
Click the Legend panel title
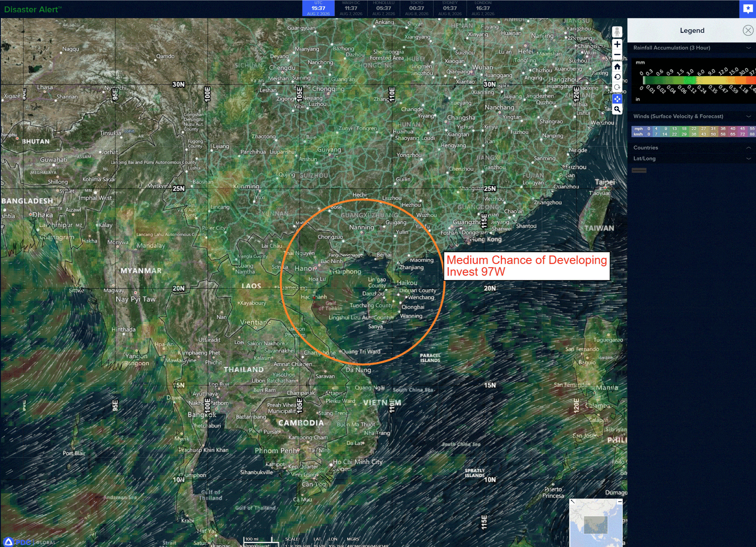coord(692,31)
